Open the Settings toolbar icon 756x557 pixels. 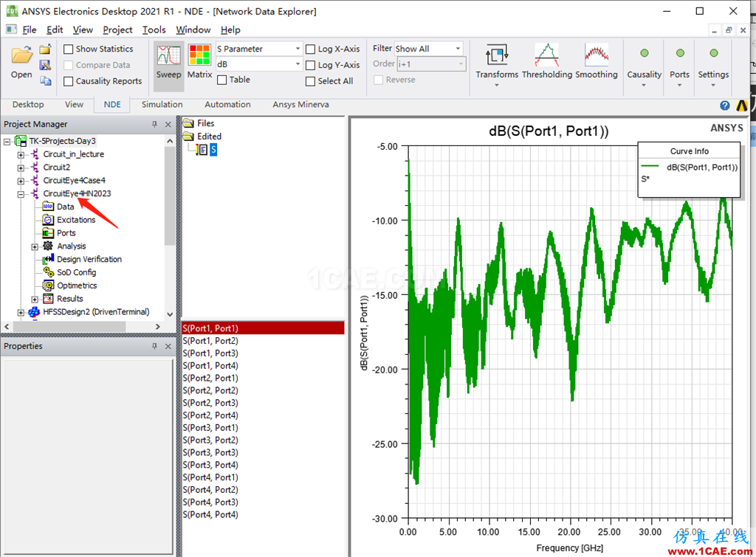tap(714, 53)
